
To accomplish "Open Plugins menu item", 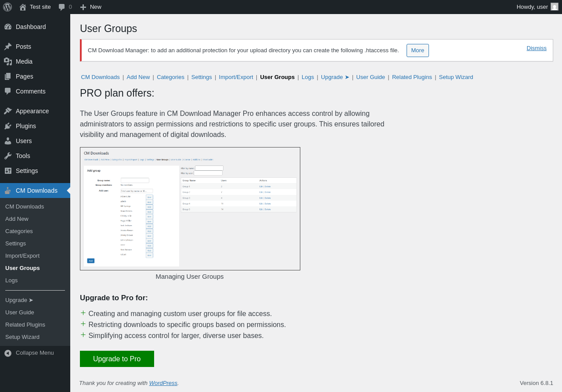I will click(35, 126).
